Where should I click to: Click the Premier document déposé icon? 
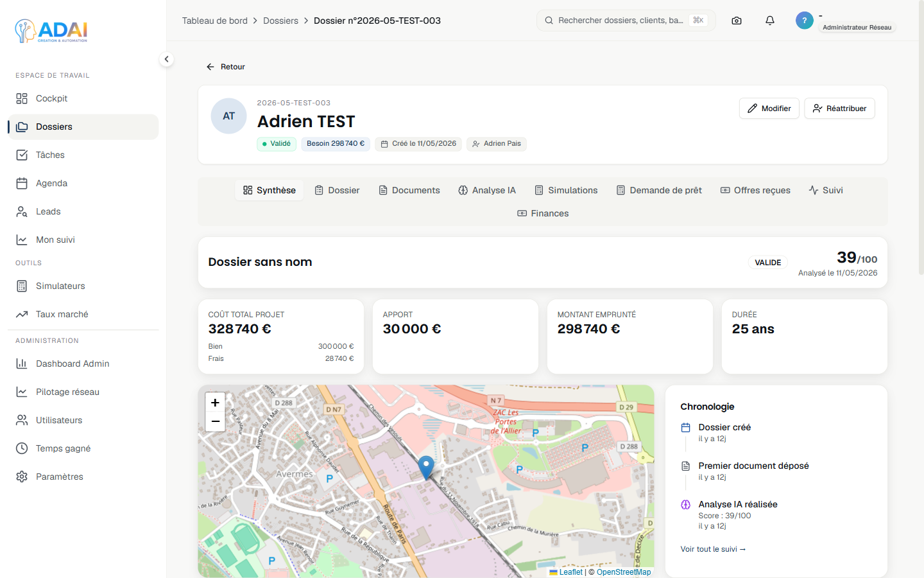point(685,466)
